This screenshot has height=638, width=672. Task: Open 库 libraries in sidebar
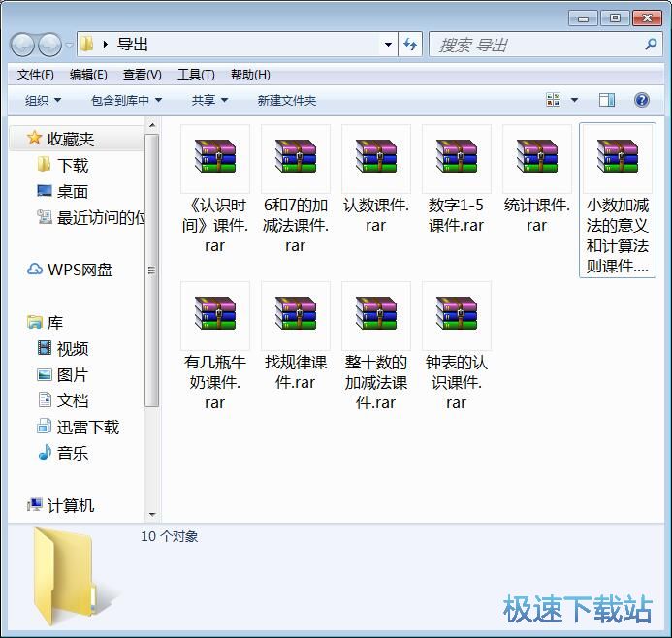[x=45, y=322]
